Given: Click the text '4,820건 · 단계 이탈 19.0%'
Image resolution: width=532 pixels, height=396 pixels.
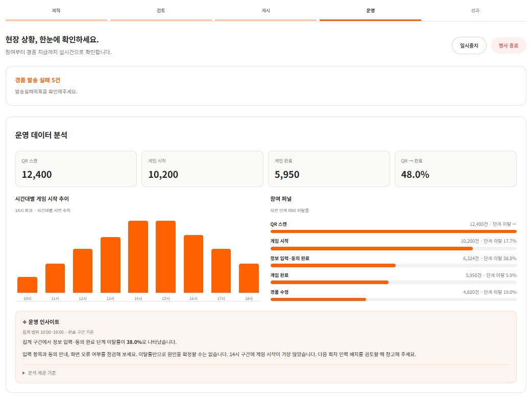Looking at the screenshot, I should coord(490,292).
